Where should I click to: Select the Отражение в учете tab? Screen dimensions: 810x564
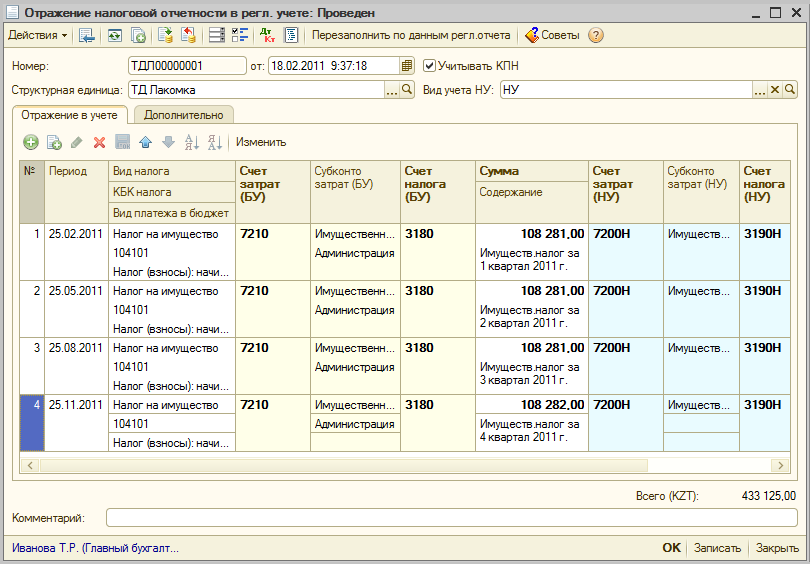tap(69, 115)
